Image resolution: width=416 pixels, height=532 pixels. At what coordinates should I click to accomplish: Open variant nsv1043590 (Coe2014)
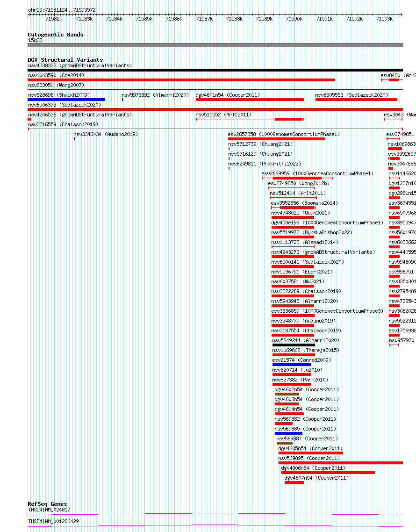pyautogui.click(x=56, y=75)
